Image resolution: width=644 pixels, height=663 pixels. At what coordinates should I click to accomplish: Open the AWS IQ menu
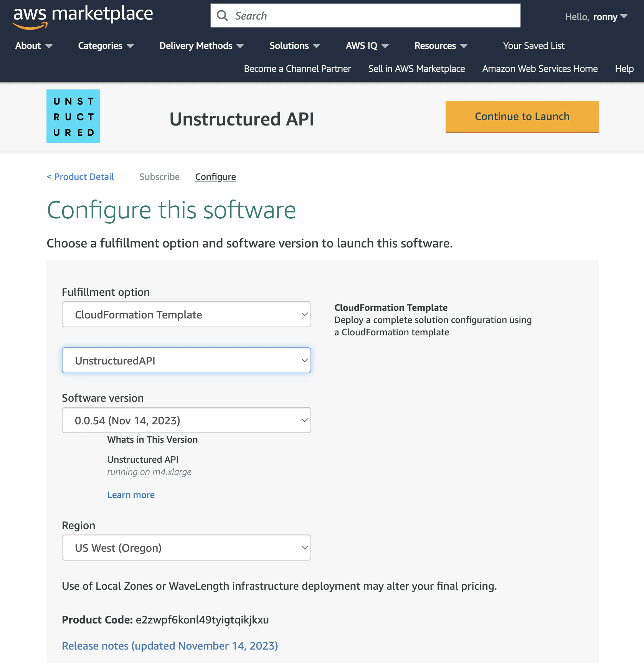[x=366, y=46]
